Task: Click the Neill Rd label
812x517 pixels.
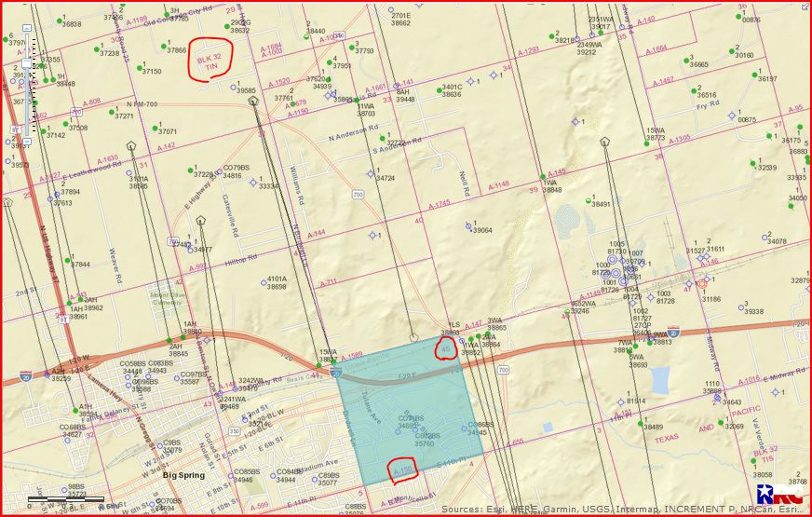Action: tap(464, 184)
